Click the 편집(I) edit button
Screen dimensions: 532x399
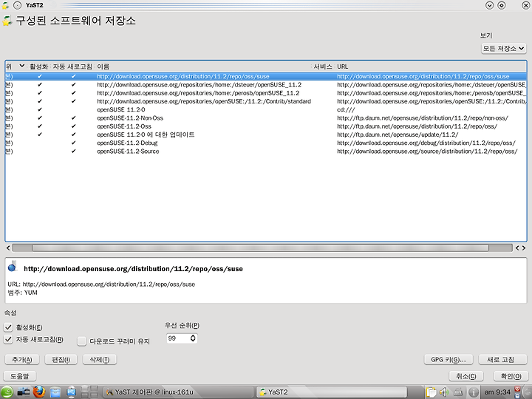pos(61,360)
